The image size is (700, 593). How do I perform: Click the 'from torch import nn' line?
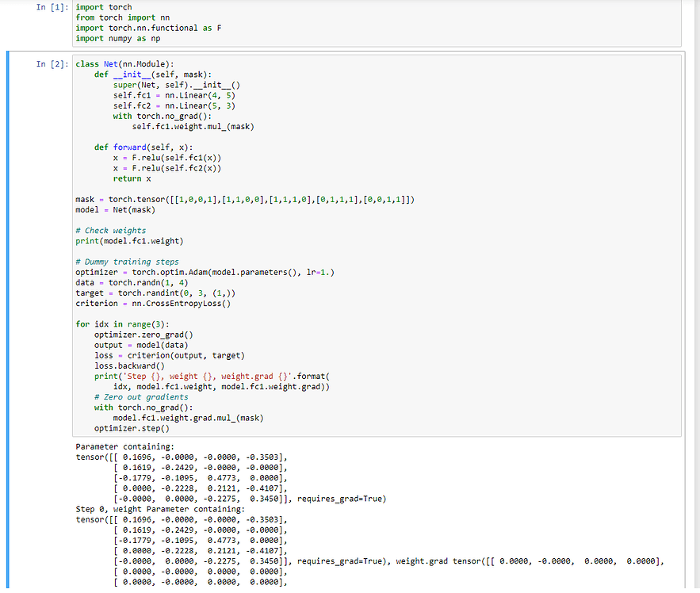point(123,17)
